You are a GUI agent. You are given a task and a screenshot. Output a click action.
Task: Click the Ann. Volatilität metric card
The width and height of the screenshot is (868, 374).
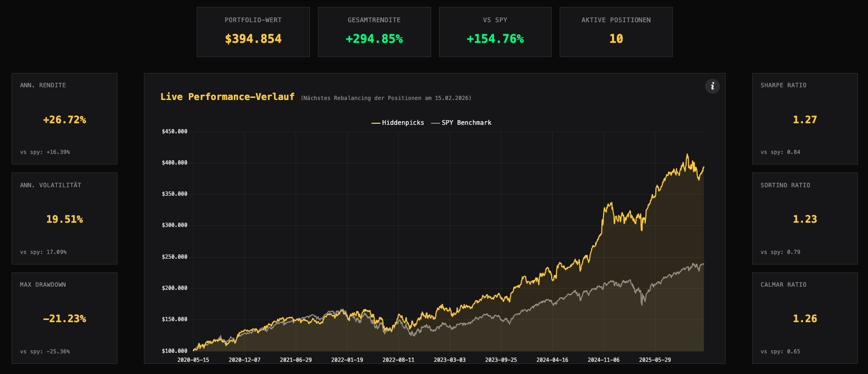[x=65, y=218]
